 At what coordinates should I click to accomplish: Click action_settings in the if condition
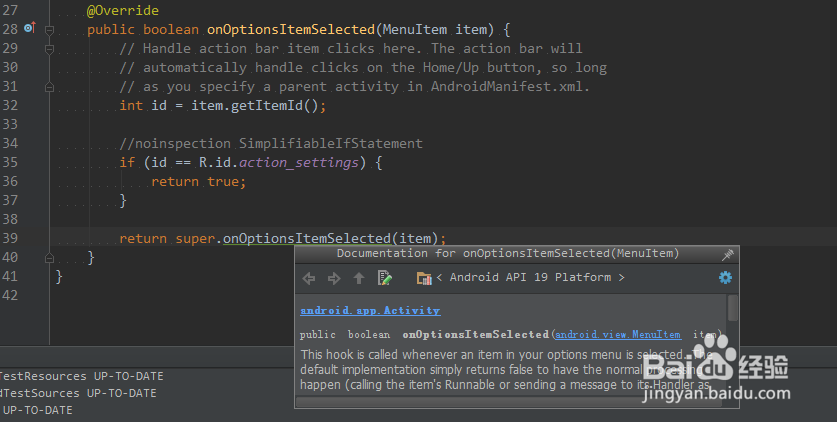(x=299, y=163)
